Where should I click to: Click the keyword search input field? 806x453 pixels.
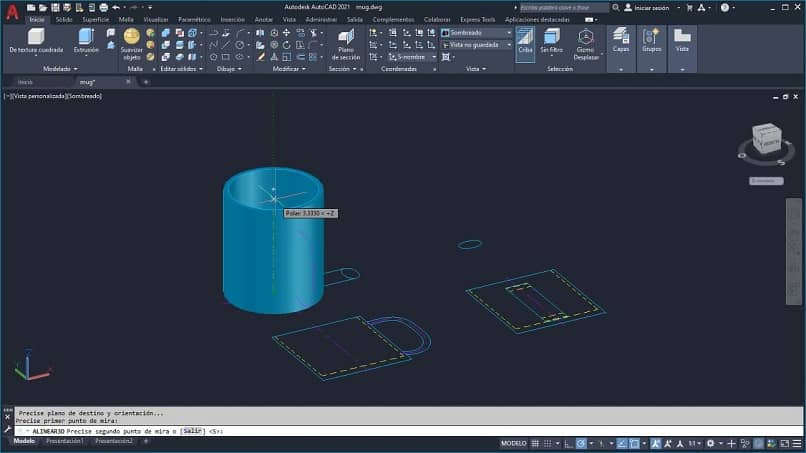click(563, 7)
